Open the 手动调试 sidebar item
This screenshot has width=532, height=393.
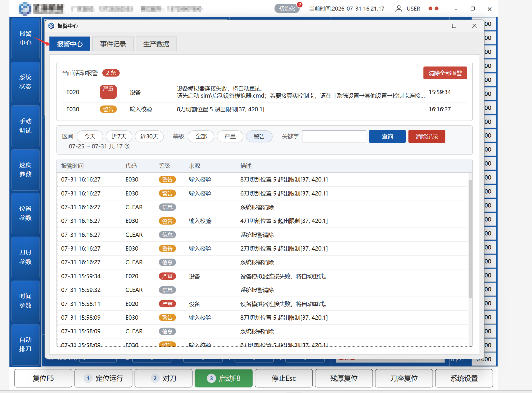(x=25, y=126)
